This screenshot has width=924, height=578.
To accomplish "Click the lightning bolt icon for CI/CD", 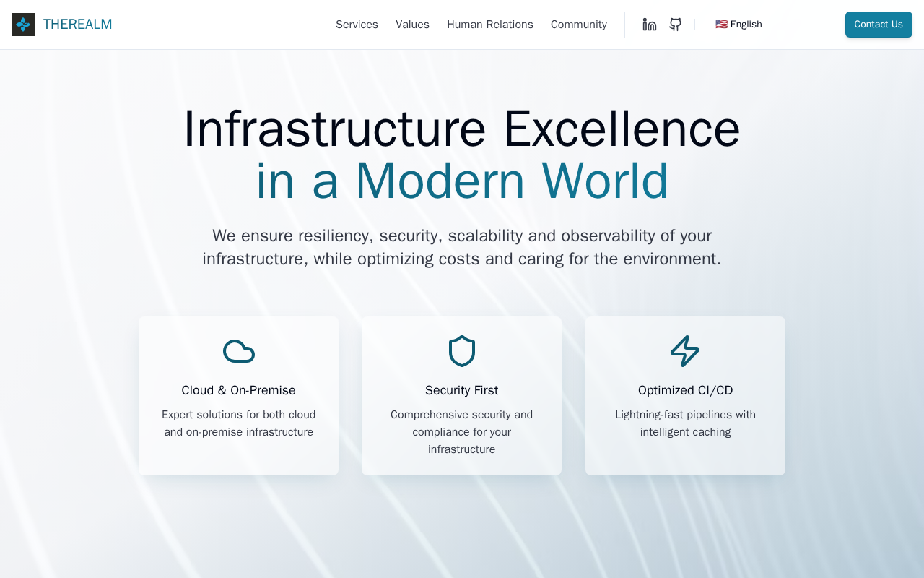I will point(685,351).
